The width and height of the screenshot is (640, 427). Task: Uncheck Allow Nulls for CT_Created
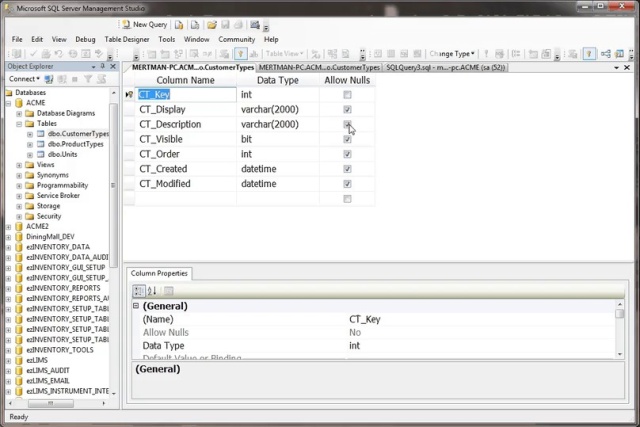coord(347,169)
